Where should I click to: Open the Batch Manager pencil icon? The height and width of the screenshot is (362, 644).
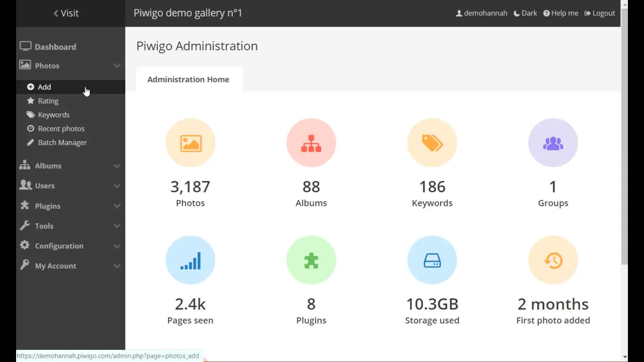pos(30,142)
